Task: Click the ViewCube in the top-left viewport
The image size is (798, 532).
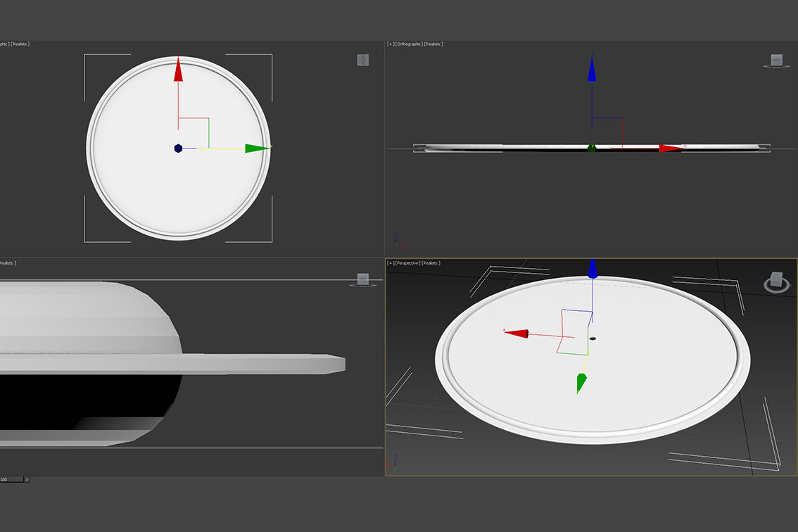Action: (363, 60)
